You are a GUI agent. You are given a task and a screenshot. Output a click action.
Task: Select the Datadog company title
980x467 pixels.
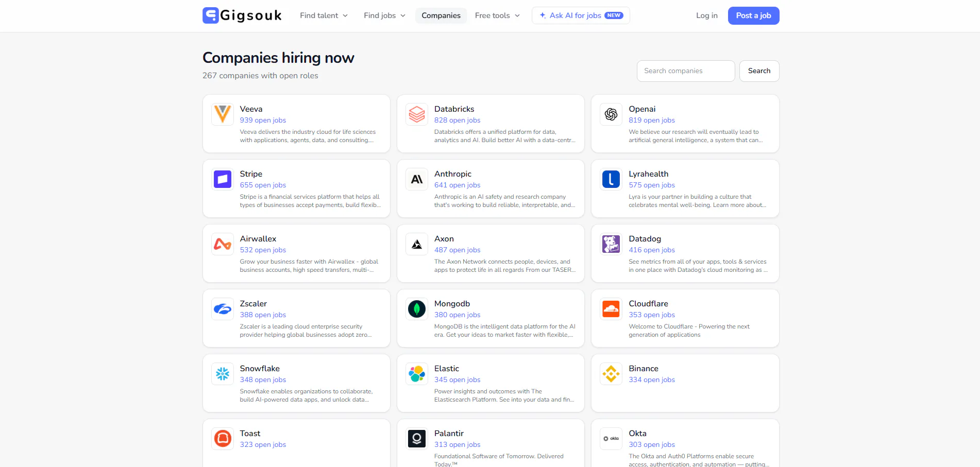pyautogui.click(x=645, y=239)
